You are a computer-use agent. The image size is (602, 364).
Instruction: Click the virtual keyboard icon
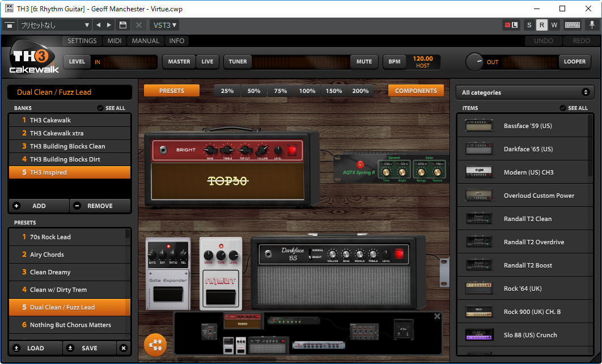[x=572, y=25]
